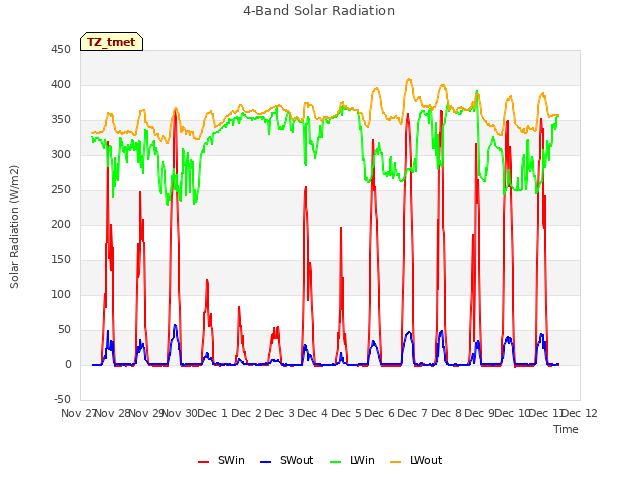This screenshot has height=480, width=640.
Task: Click the 100 y-axis tick label
Action: coord(61,294)
